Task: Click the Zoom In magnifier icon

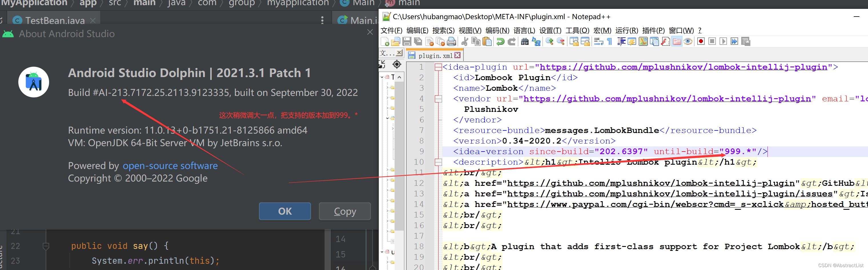Action: coord(550,41)
